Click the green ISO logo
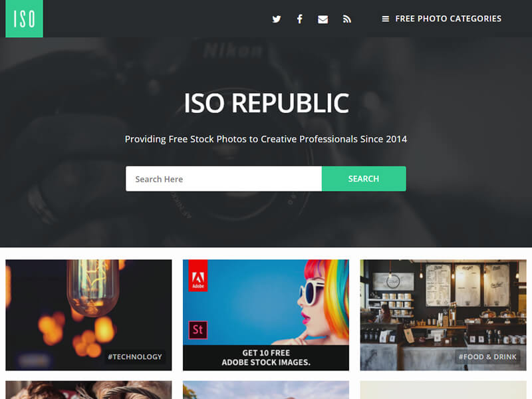 coord(24,19)
